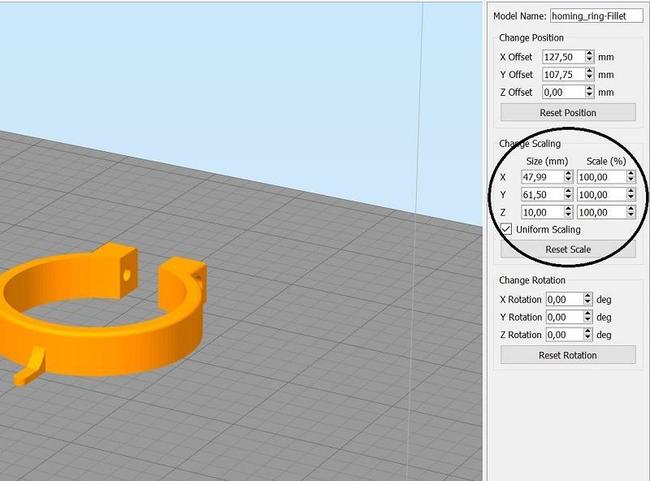Step the Y Size spinner arrows
Viewport: 650px width, 481px height.
click(x=569, y=194)
